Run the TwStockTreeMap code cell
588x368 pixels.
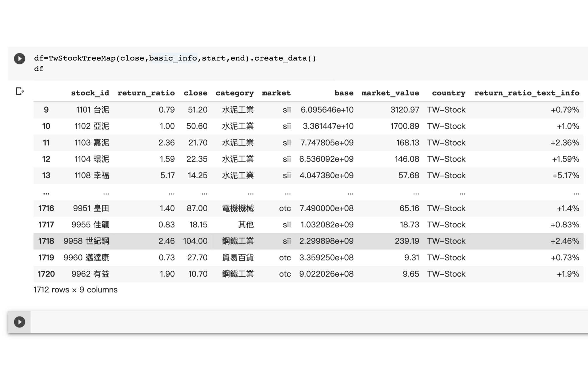[20, 59]
